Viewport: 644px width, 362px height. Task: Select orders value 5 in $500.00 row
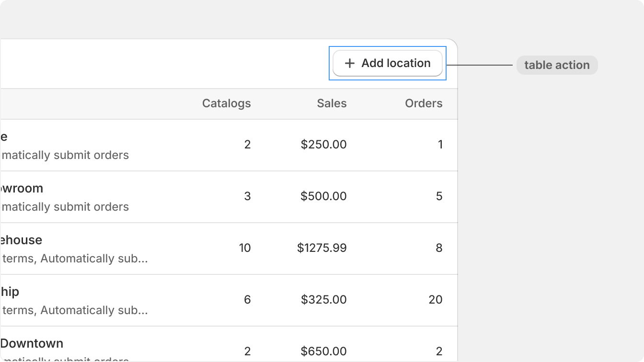[x=439, y=196]
